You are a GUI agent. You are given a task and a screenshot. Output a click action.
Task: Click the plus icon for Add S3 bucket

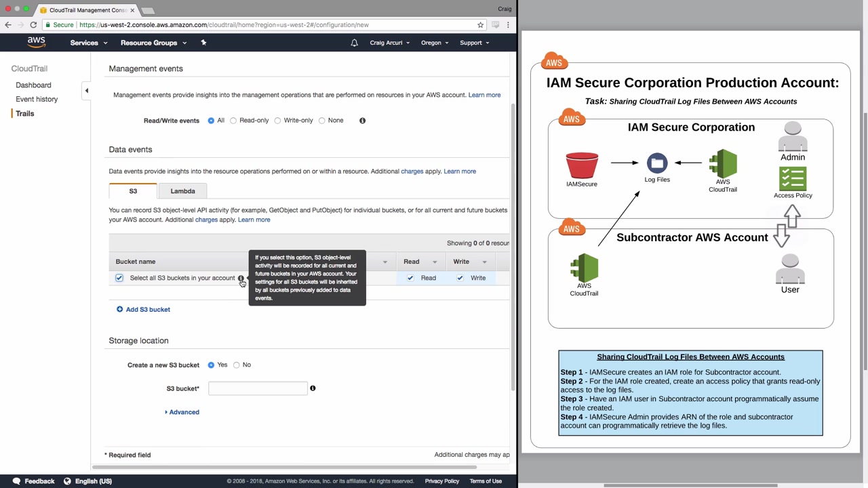pos(120,310)
